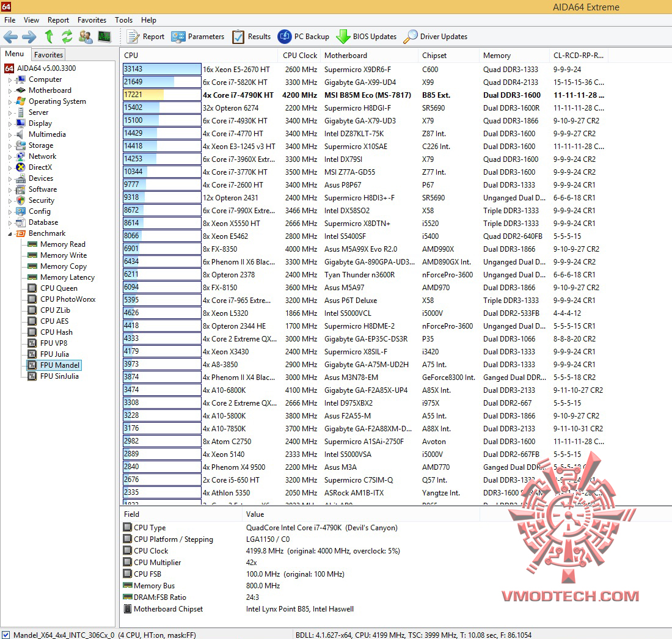Viewport: 672px width, 639px height.
Task: Sort results by the Motherboard column header
Action: (369, 55)
